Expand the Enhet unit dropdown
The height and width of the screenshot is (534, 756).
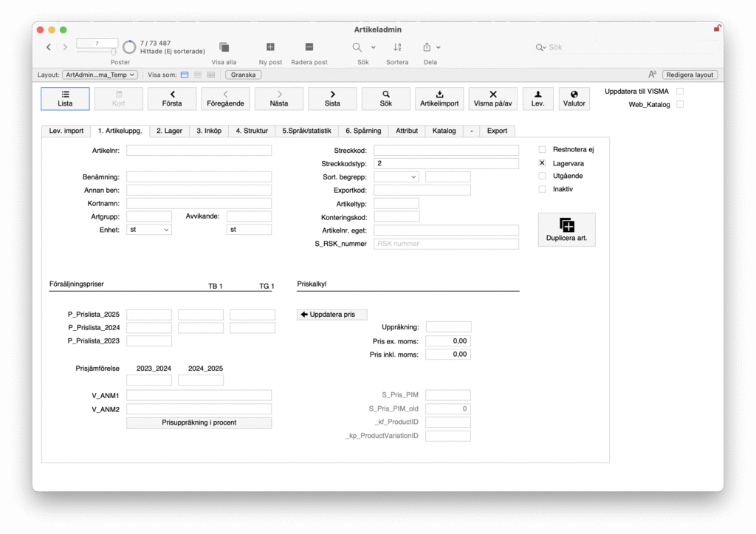tap(149, 230)
